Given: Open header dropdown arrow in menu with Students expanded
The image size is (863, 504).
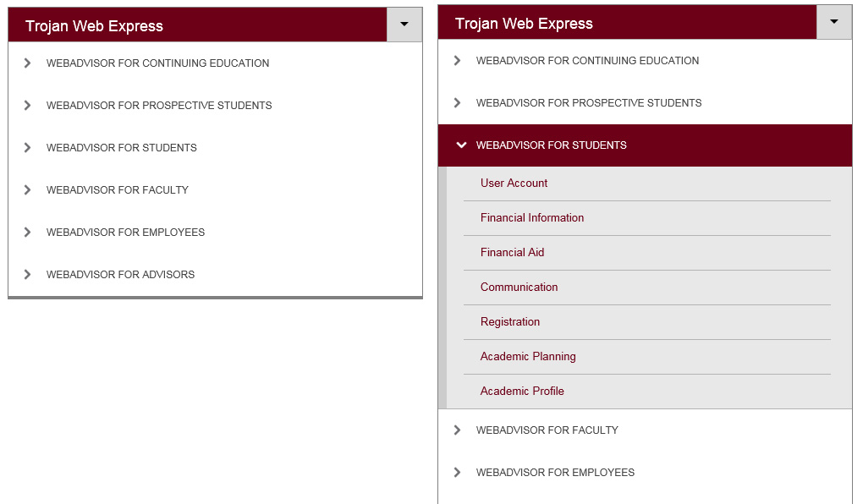Looking at the screenshot, I should pos(833,22).
